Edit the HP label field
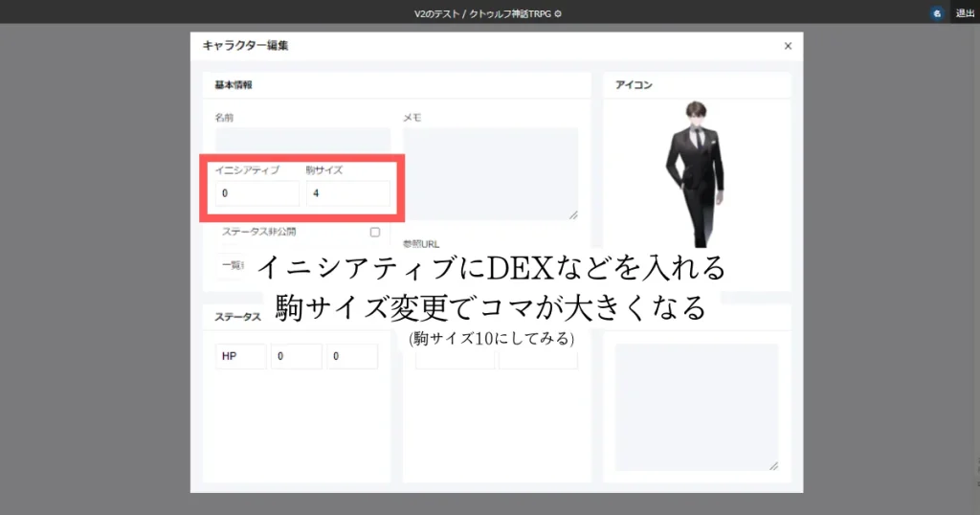Screen dimensions: 980x515 click(241, 356)
